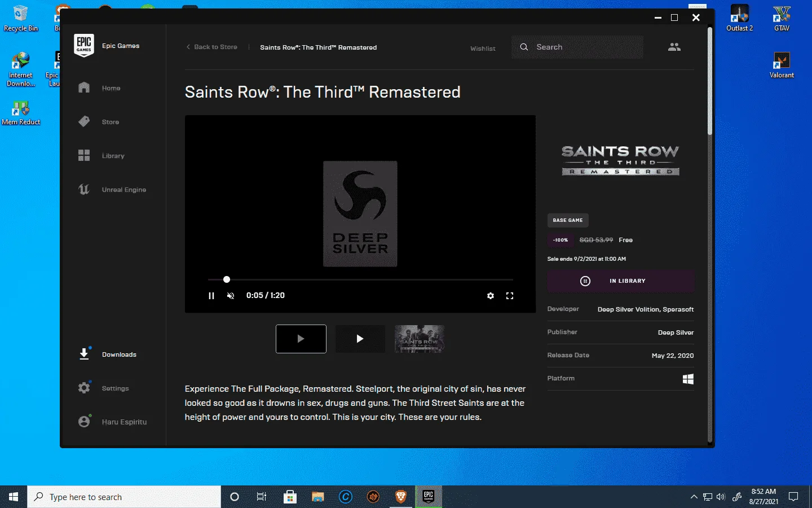The image size is (812, 508).
Task: Pause the trailer video
Action: pyautogui.click(x=211, y=296)
